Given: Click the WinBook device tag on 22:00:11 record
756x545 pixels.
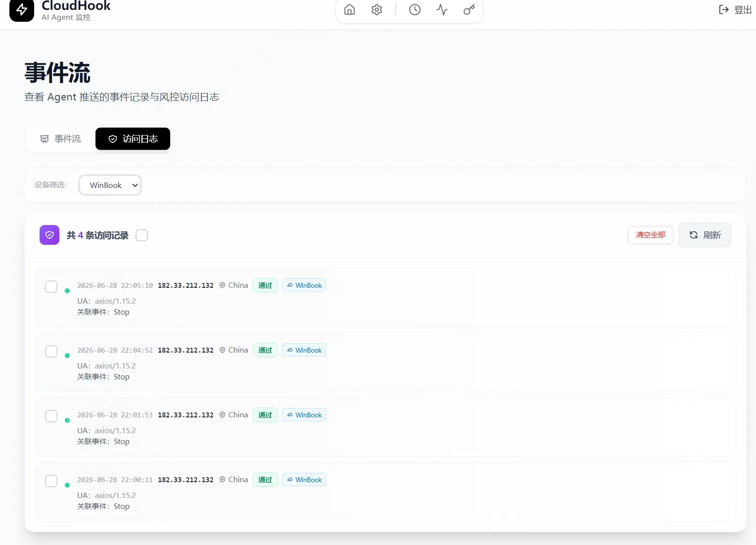Looking at the screenshot, I should click(x=304, y=480).
